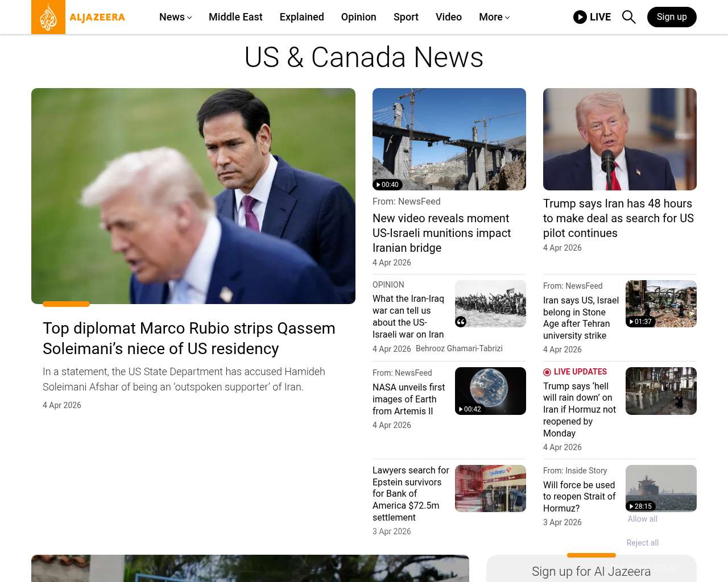This screenshot has width=728, height=582.
Task: Click the Hormuz live updates building thumbnail
Action: click(661, 391)
